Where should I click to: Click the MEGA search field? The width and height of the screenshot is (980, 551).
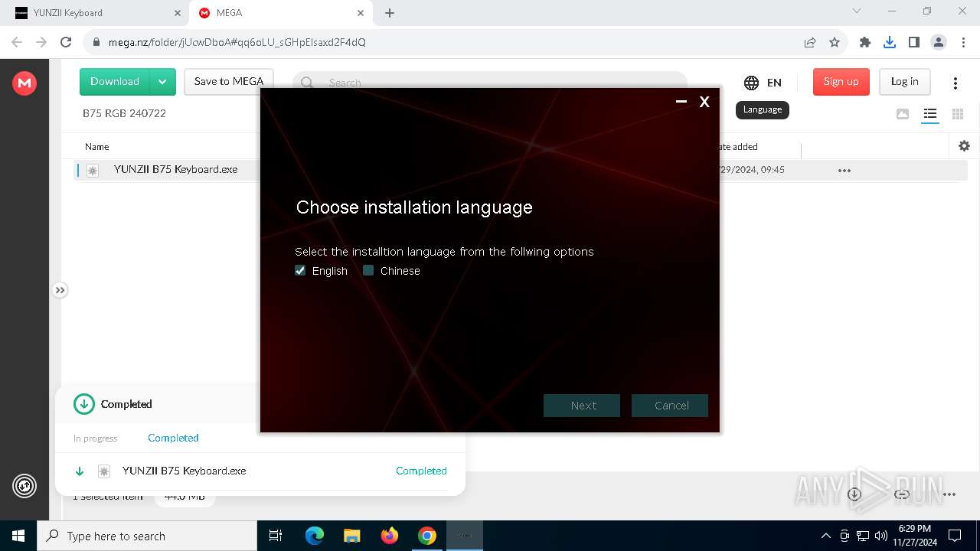coord(490,82)
